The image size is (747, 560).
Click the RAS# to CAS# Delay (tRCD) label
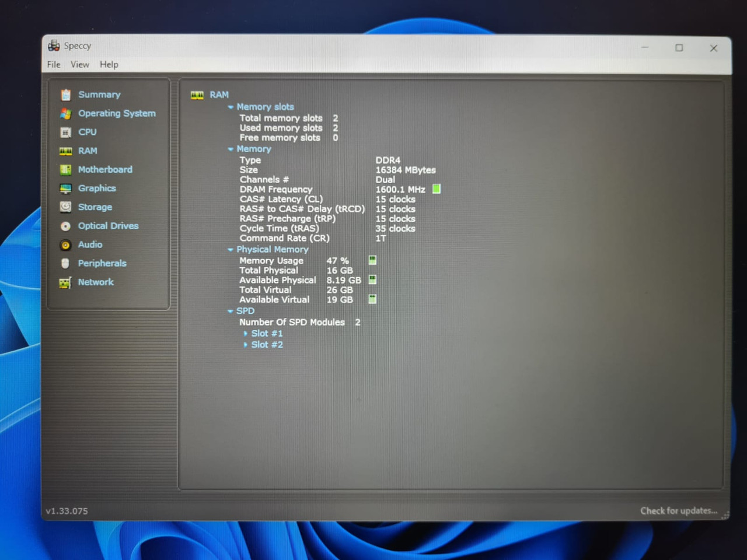click(302, 209)
